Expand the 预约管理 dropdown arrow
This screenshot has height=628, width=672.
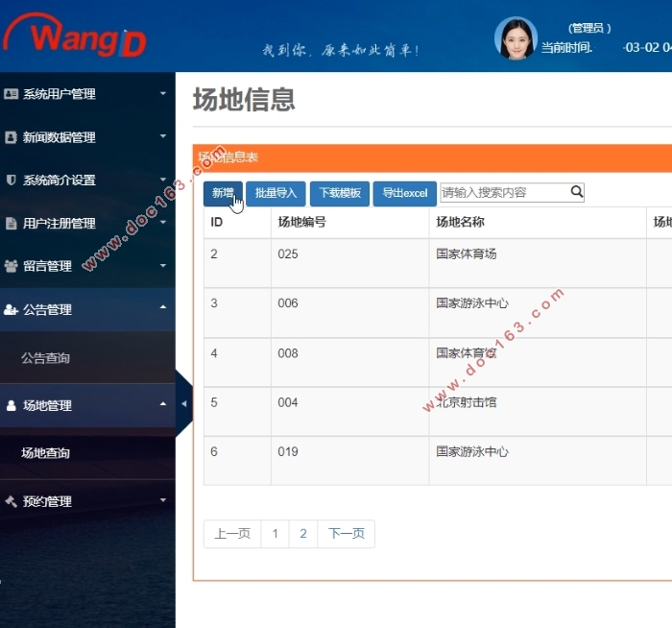[x=163, y=500]
